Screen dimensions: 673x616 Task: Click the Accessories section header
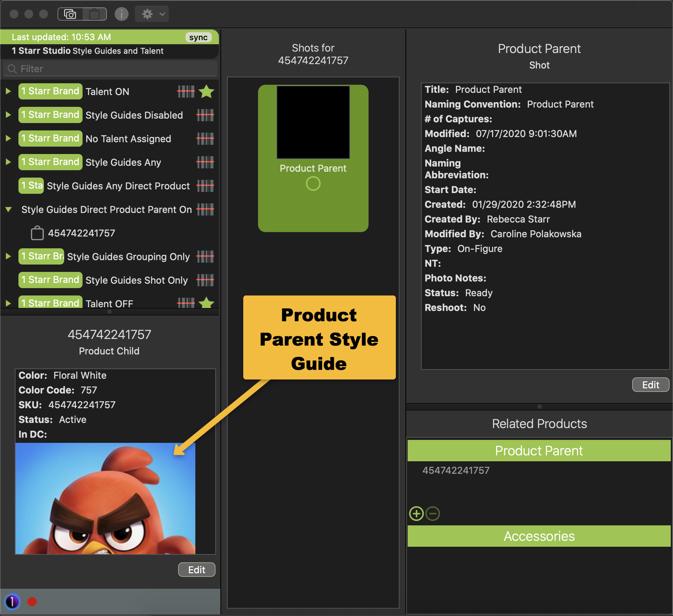[x=539, y=536]
